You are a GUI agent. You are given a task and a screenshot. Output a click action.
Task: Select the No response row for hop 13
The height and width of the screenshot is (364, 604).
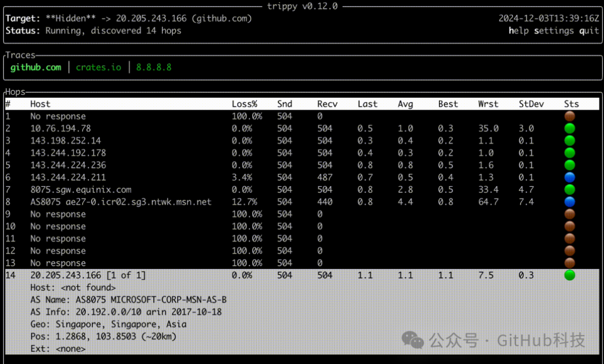point(58,263)
